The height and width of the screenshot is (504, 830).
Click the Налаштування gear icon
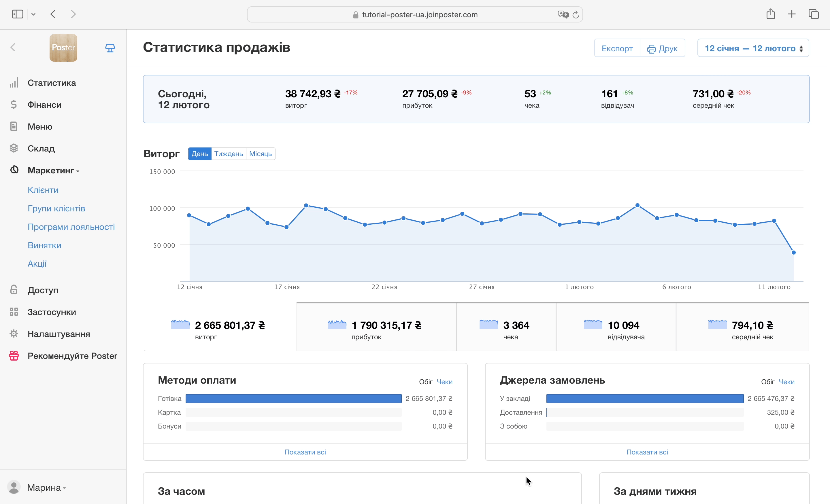coord(14,334)
